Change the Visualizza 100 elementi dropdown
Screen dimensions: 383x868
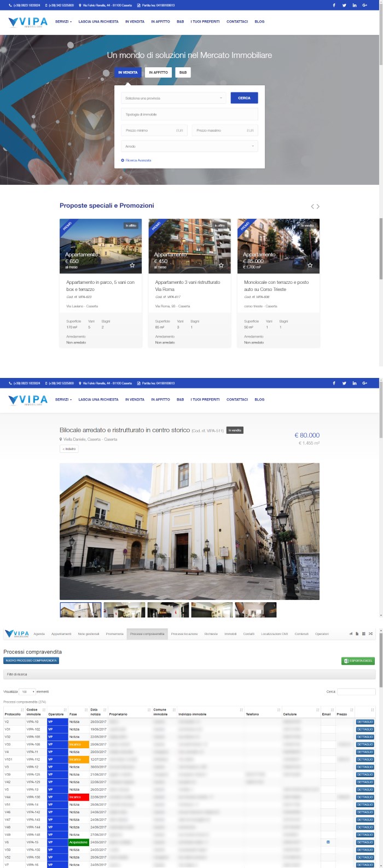pyautogui.click(x=27, y=691)
